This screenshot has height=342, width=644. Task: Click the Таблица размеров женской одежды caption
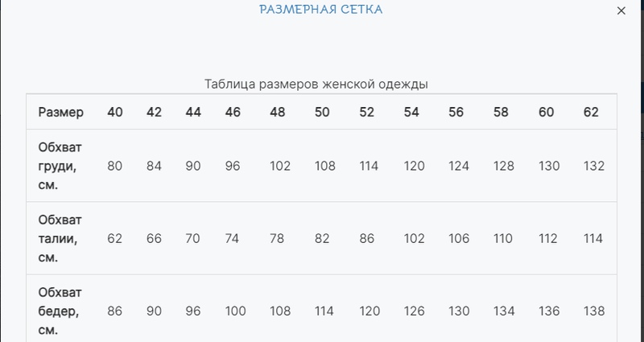[316, 84]
